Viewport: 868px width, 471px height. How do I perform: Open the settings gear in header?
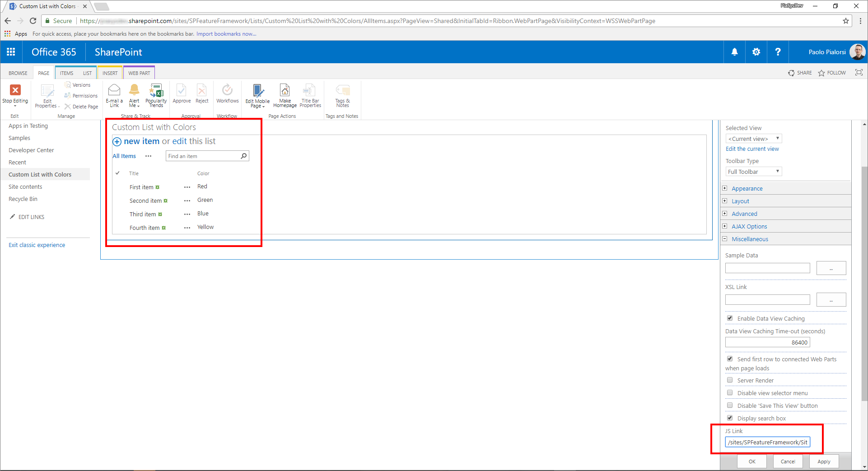click(756, 52)
